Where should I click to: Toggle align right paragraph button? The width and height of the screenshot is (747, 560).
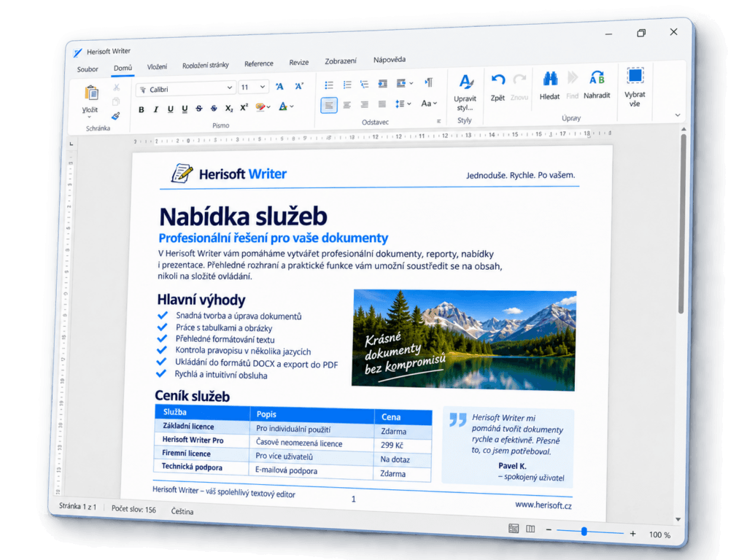tap(365, 104)
